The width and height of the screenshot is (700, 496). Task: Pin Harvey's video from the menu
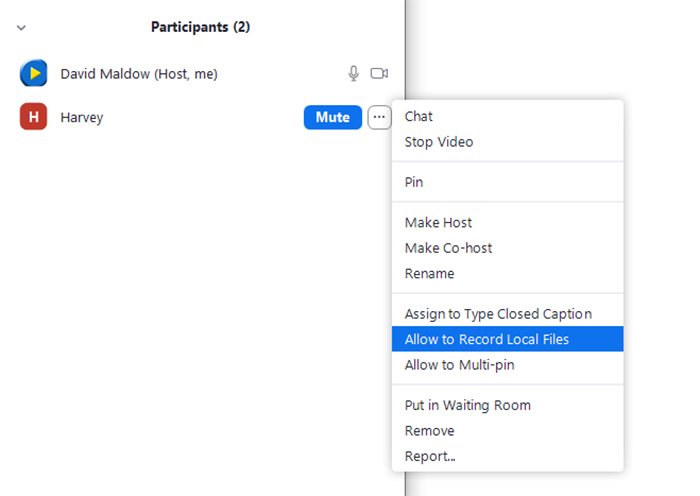[x=414, y=182]
